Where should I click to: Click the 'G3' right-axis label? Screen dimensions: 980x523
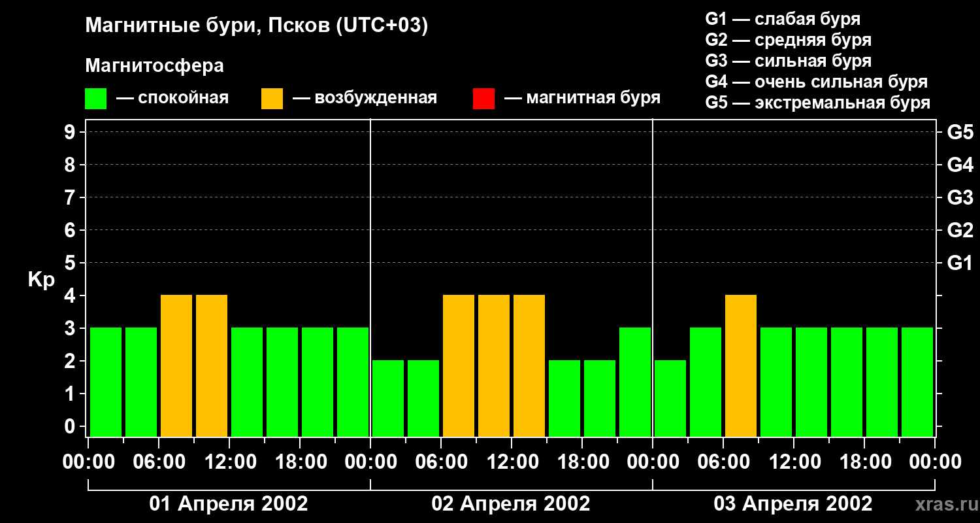(960, 198)
